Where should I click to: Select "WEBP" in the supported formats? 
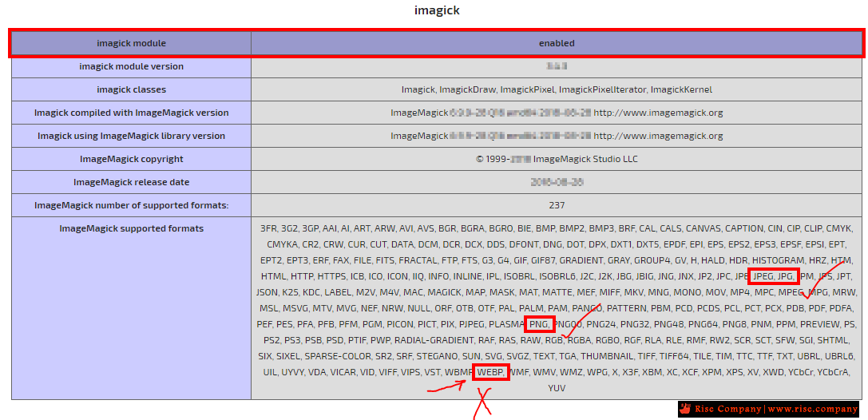click(489, 373)
